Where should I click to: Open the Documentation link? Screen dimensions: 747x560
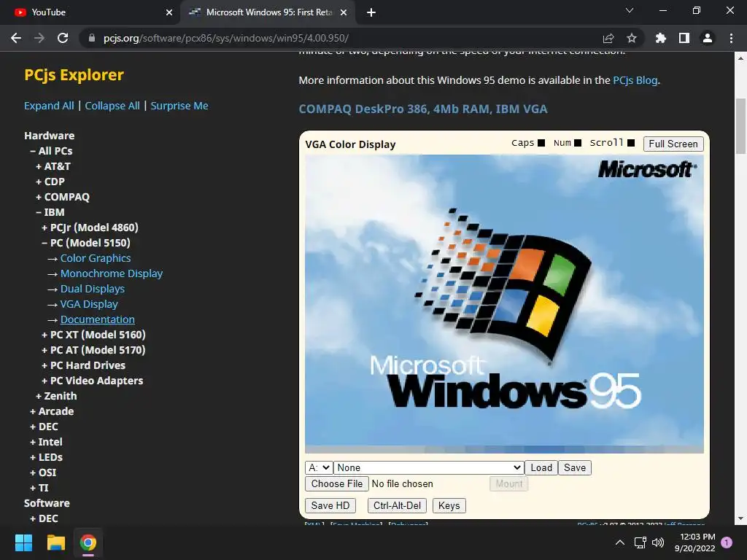[97, 319]
